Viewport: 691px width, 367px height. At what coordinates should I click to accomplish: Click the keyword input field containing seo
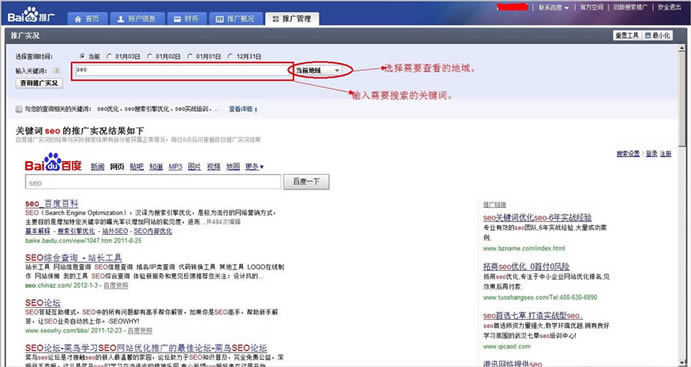click(x=182, y=70)
